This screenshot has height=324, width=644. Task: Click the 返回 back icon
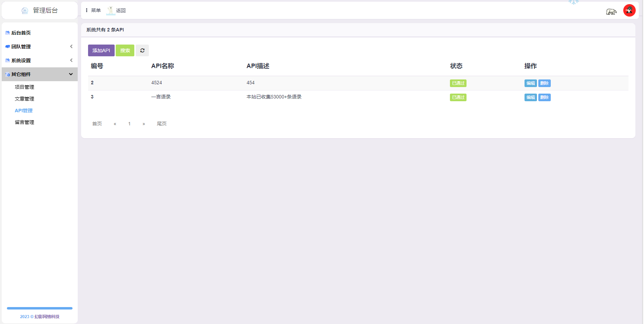click(111, 10)
